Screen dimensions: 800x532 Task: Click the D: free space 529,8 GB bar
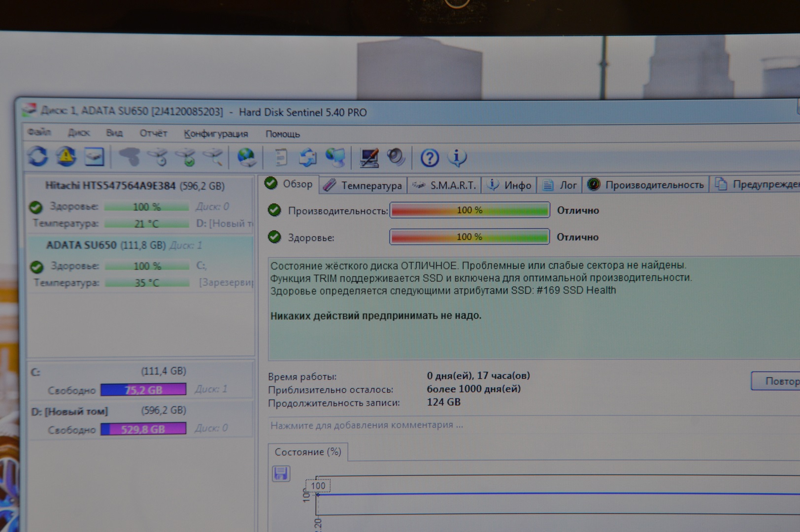[x=143, y=429]
